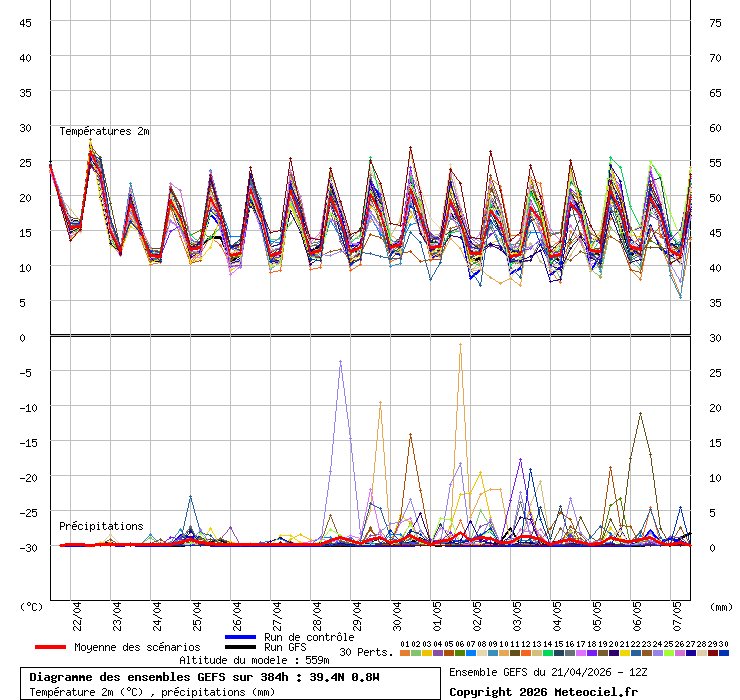Select perturbation 14 green color swatch
Viewport: 740px width, 700px height.
pos(548,653)
